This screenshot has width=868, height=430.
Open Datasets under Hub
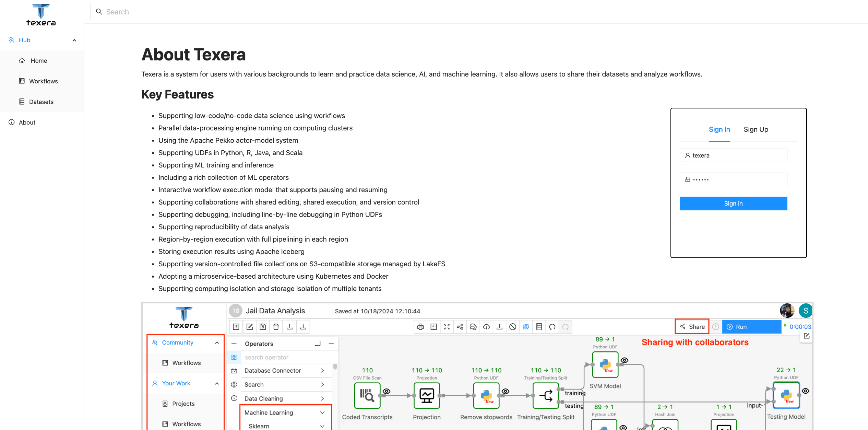coord(42,102)
